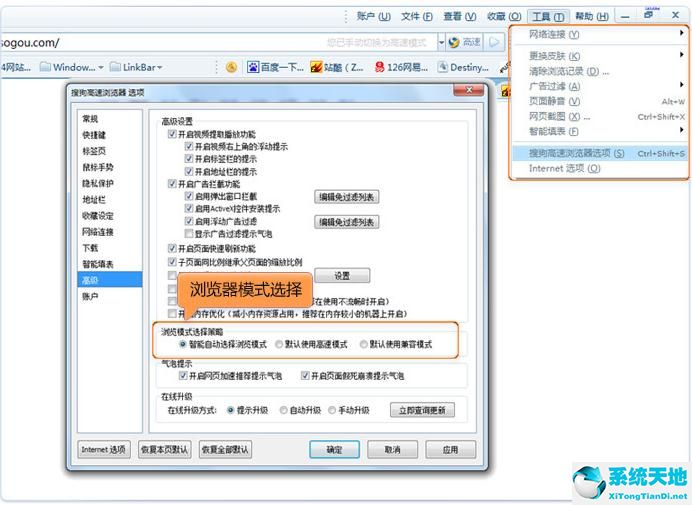Uncheck 开启地址栏的提示
The image size is (692, 505).
coord(189,171)
